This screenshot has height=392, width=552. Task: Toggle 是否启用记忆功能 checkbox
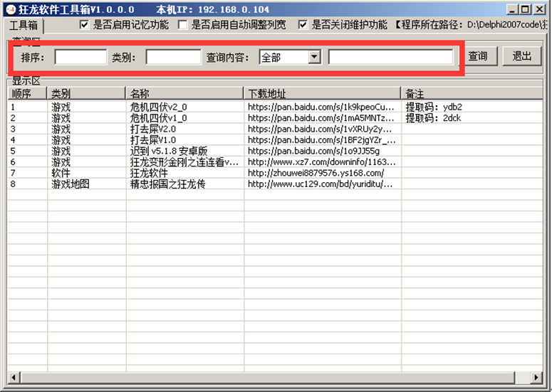pos(85,24)
